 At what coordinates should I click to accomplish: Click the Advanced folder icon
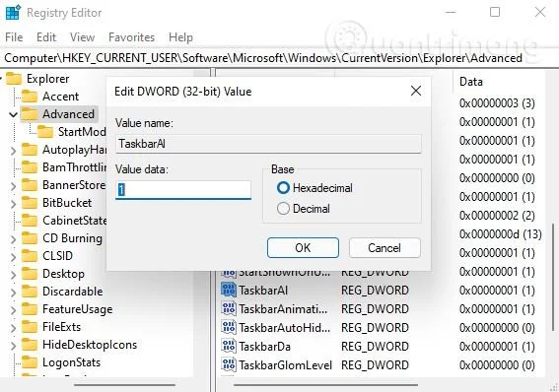click(x=30, y=114)
